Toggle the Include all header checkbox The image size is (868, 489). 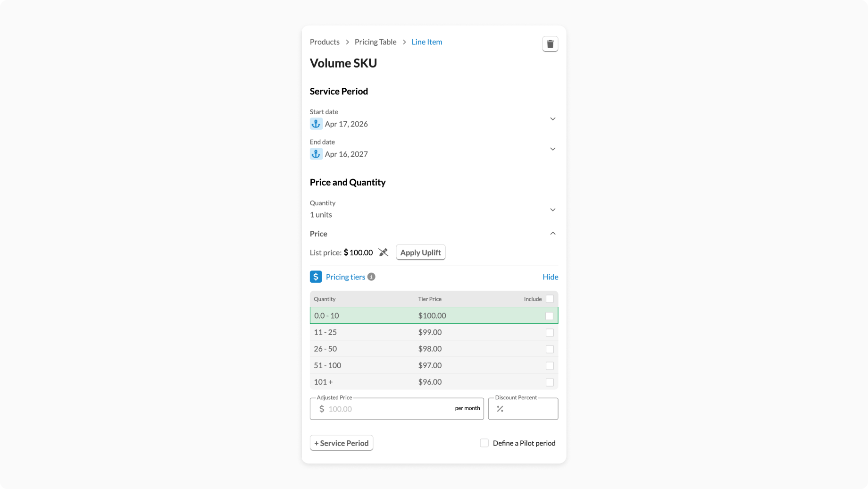(550, 299)
